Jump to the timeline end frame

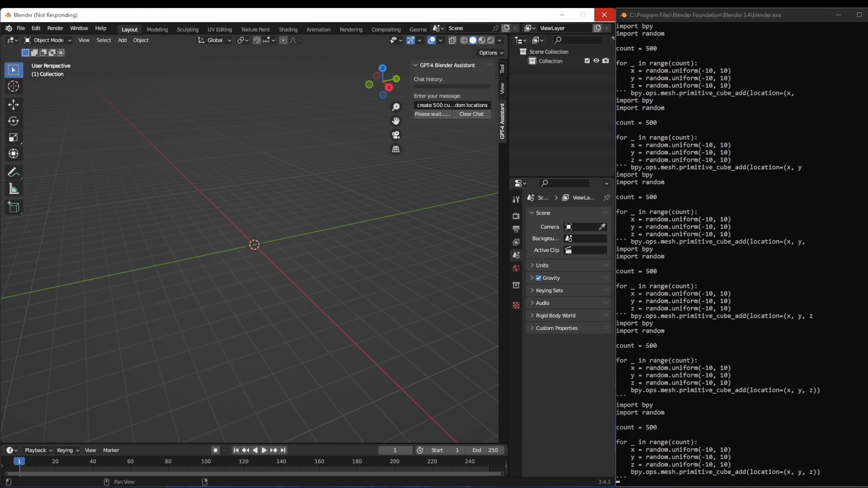(283, 450)
